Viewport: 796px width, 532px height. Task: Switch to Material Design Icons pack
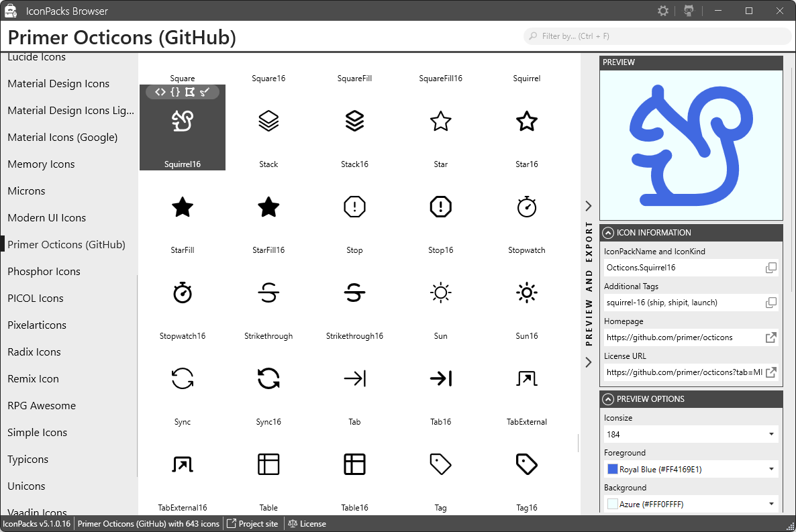pyautogui.click(x=58, y=84)
